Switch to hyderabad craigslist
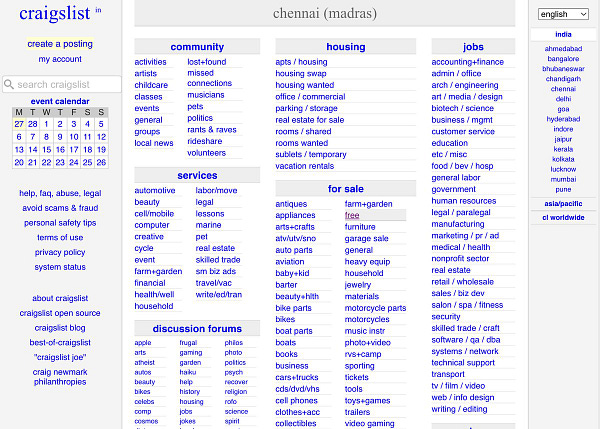This screenshot has width=600, height=429. point(563,119)
